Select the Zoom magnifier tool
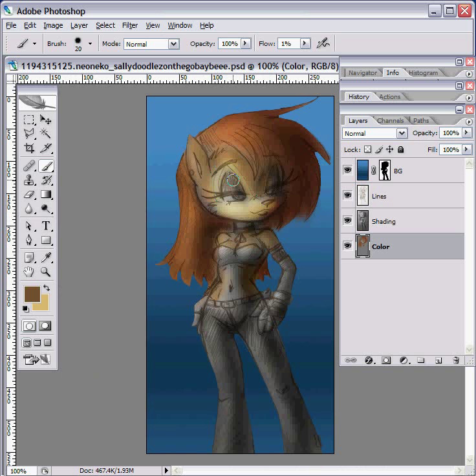This screenshot has width=476, height=476. pyautogui.click(x=46, y=272)
